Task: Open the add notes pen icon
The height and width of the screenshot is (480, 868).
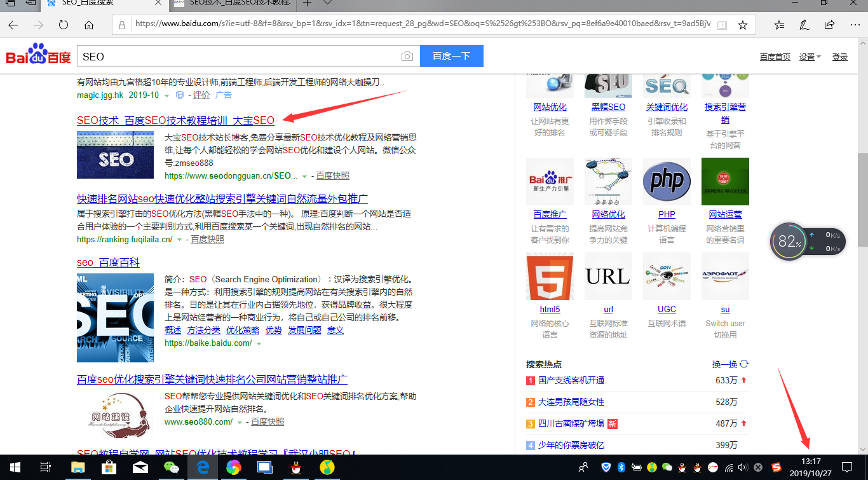Action: pyautogui.click(x=804, y=25)
